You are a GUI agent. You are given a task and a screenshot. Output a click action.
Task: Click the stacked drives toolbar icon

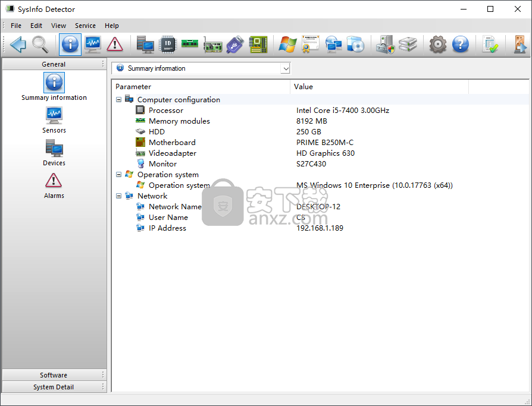coord(408,45)
